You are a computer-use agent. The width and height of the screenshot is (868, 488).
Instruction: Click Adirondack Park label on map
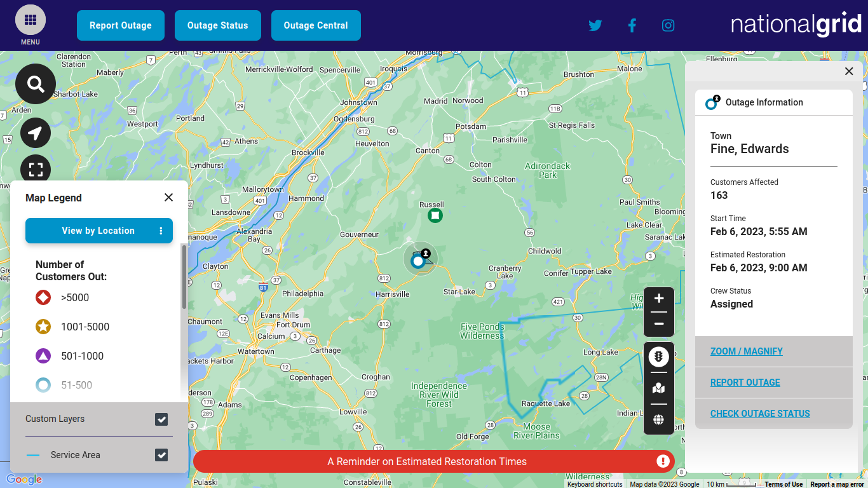pos(547,170)
